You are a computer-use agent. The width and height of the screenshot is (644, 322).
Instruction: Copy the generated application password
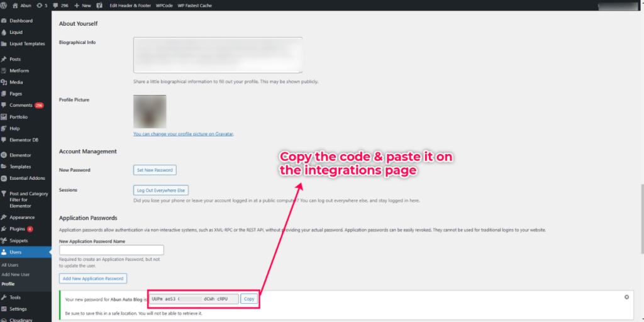[x=249, y=299]
